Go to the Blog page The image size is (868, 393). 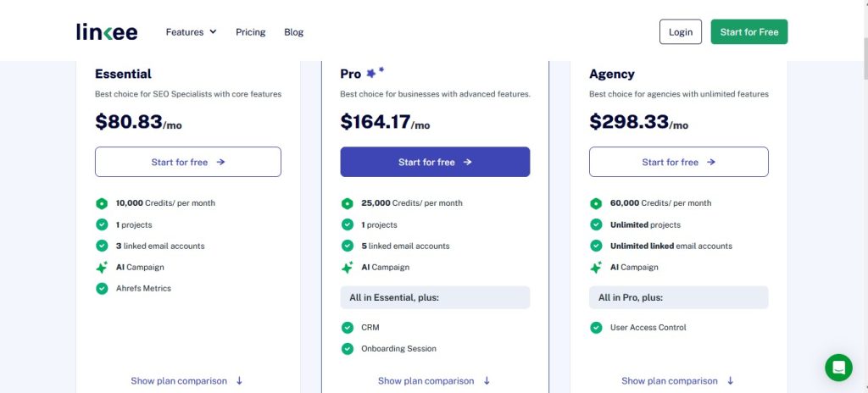(x=293, y=32)
